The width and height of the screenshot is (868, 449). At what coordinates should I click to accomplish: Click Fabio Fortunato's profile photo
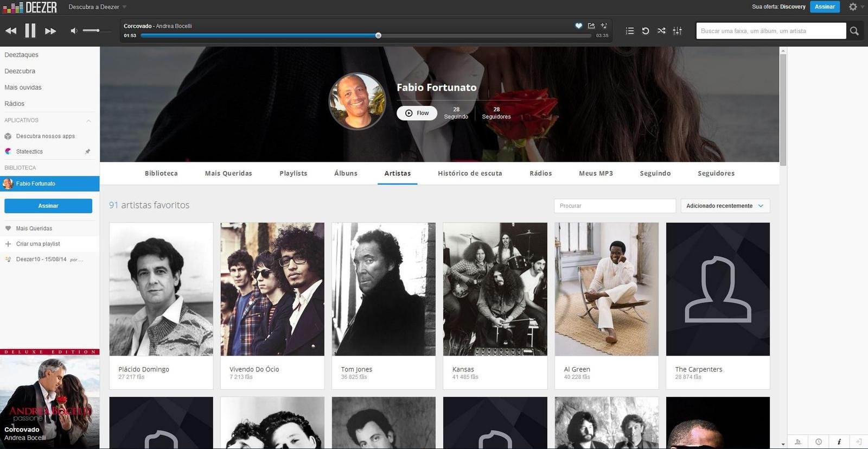[x=358, y=101]
